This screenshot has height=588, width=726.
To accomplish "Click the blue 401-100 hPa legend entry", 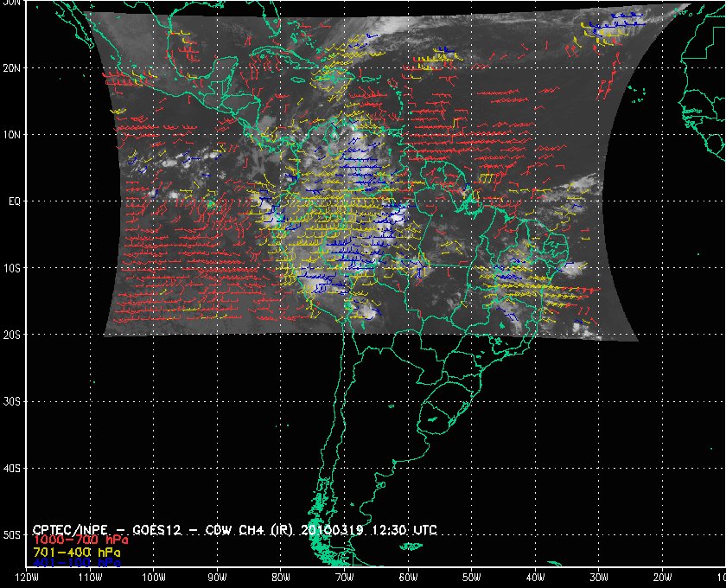I will tap(77, 562).
